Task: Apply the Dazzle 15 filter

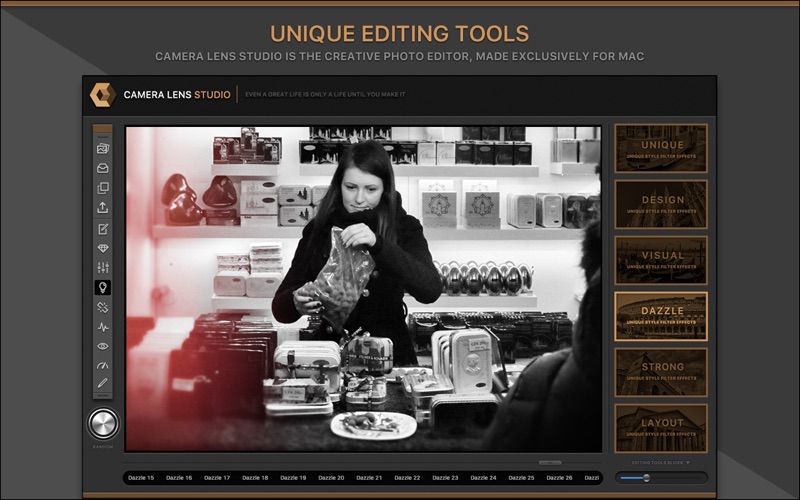Action: point(141,478)
